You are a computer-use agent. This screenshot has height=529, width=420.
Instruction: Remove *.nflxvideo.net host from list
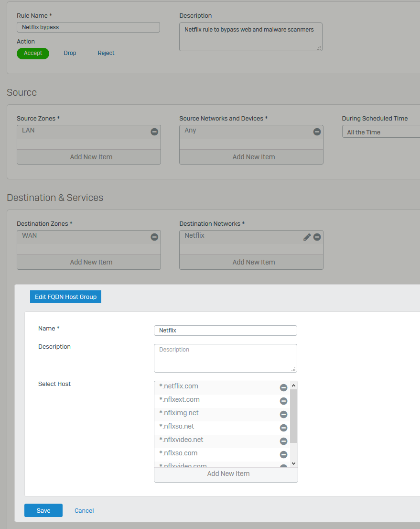(283, 441)
